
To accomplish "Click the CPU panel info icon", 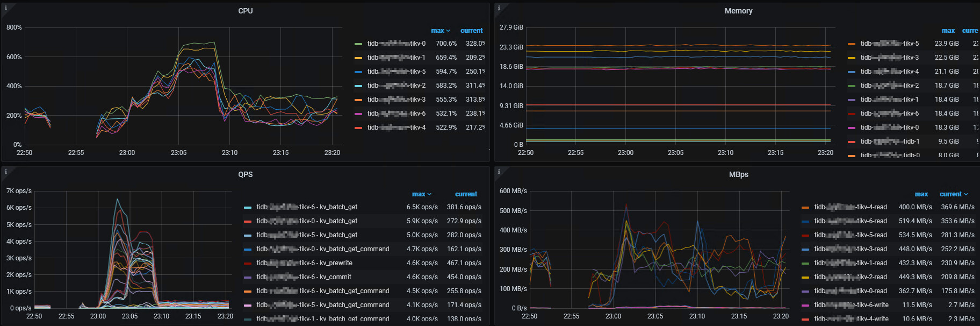I will [x=6, y=8].
